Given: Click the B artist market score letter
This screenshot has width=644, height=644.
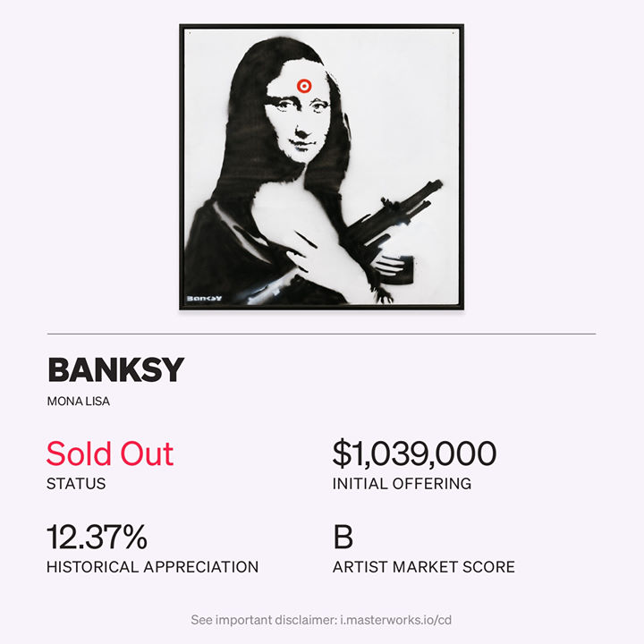Looking at the screenshot, I should click(343, 537).
